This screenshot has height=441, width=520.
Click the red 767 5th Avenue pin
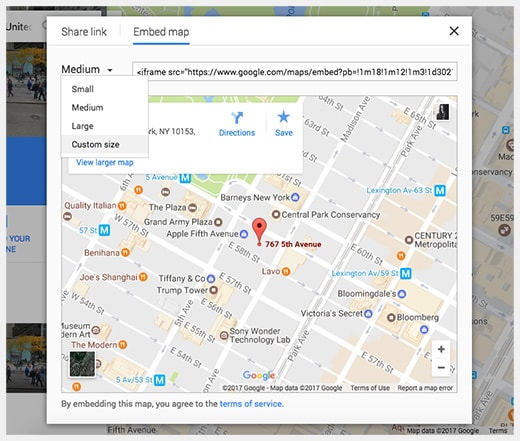pos(259,231)
